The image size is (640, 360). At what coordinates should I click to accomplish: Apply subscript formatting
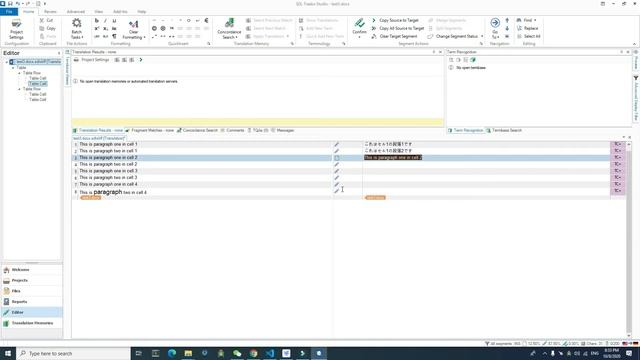[105, 29]
